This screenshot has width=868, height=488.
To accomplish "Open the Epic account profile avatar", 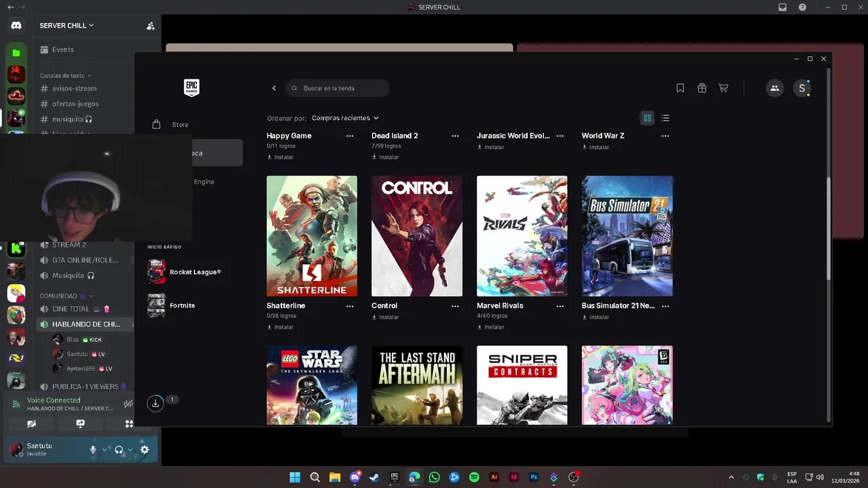I will point(802,88).
